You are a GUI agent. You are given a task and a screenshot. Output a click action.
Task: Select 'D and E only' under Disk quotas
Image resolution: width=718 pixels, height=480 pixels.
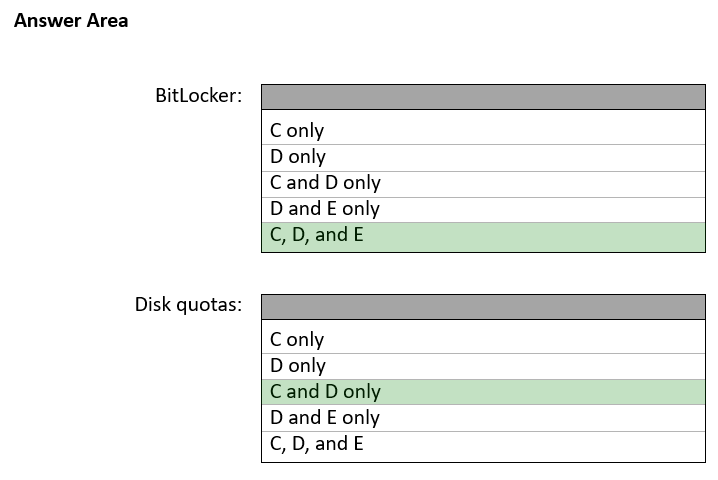[483, 418]
